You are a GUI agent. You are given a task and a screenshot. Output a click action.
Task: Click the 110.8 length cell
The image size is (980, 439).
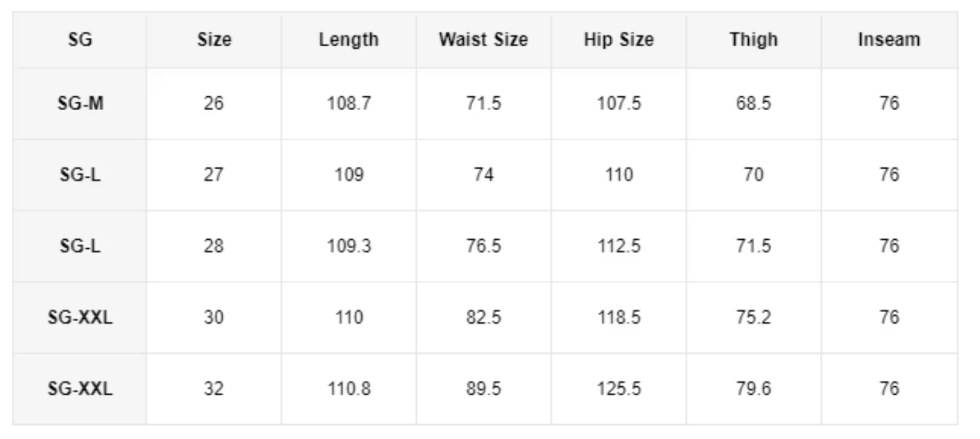[348, 389]
